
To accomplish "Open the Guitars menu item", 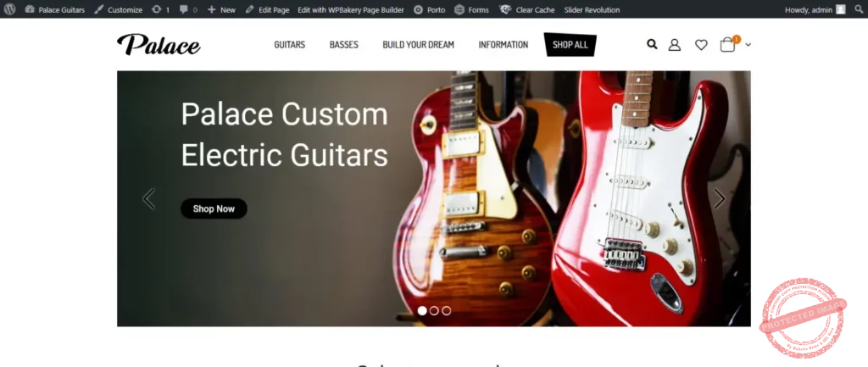I will click(x=290, y=45).
